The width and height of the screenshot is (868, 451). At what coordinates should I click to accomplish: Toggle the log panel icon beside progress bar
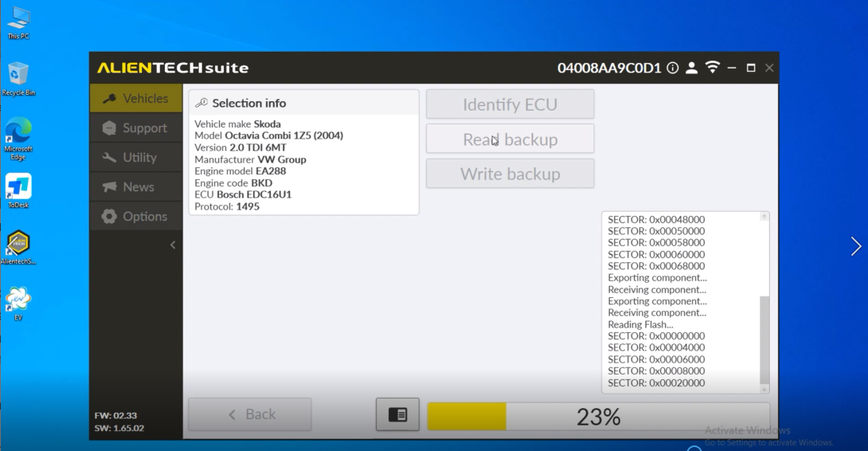tap(397, 415)
